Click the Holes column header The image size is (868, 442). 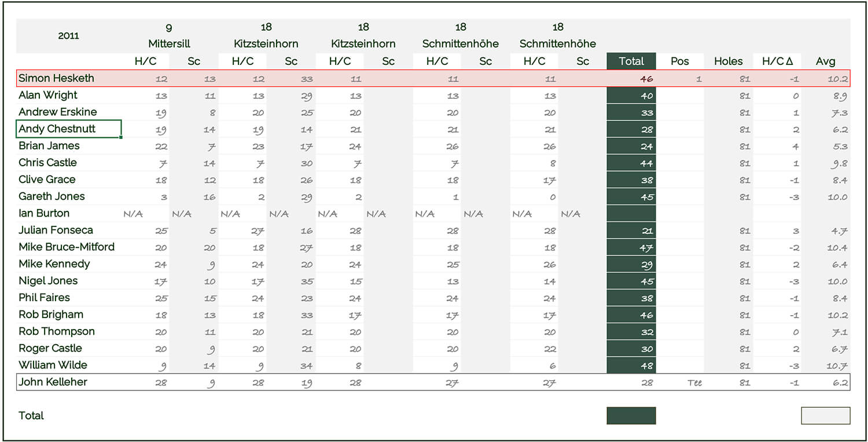coord(729,61)
